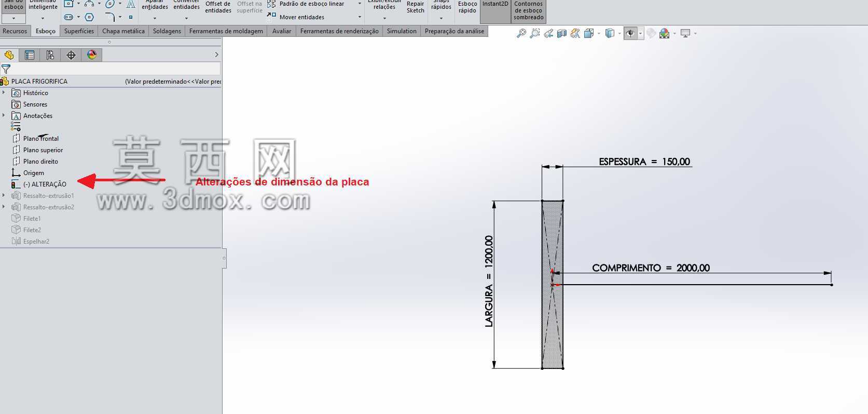This screenshot has width=868, height=414.
Task: Select Plano direito in the tree
Action: click(35, 161)
